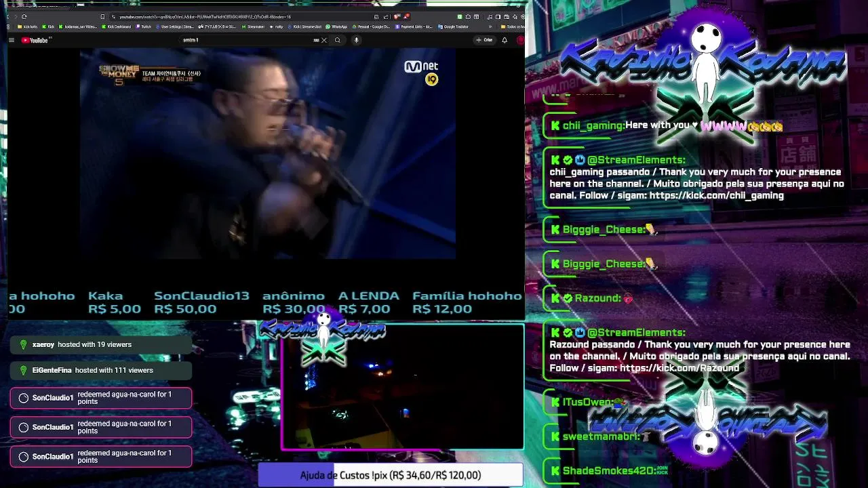Image resolution: width=868 pixels, height=488 pixels.
Task: Open the 'Pessoal - Google Dr...' bookmark
Action: [370, 27]
